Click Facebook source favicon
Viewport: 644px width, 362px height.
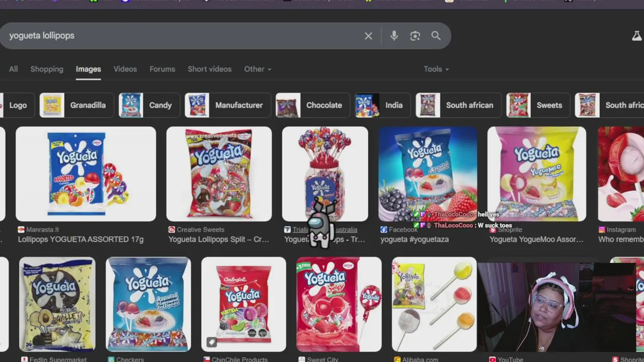(384, 229)
